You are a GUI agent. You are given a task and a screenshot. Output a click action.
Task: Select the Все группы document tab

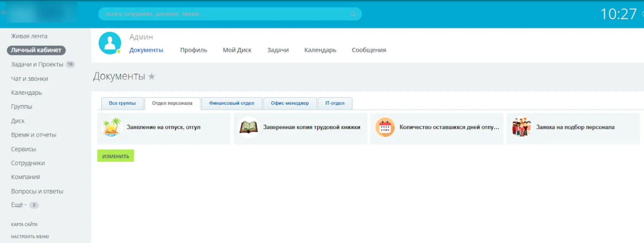click(122, 103)
